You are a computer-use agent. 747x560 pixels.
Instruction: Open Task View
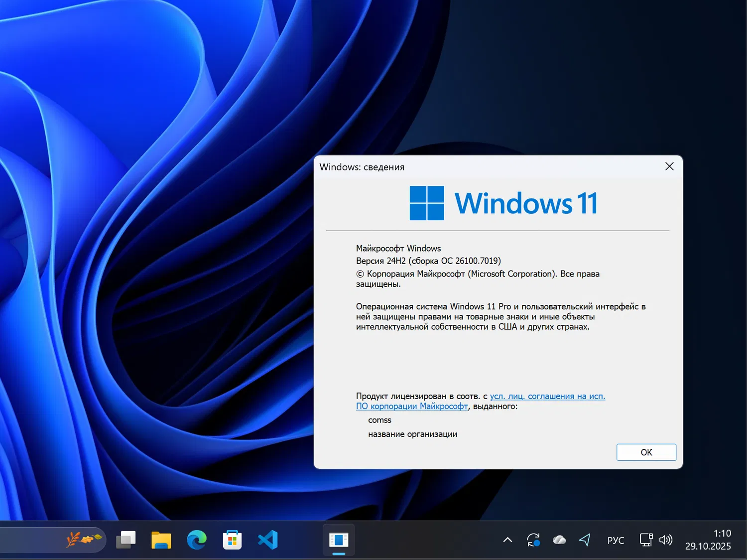click(126, 540)
